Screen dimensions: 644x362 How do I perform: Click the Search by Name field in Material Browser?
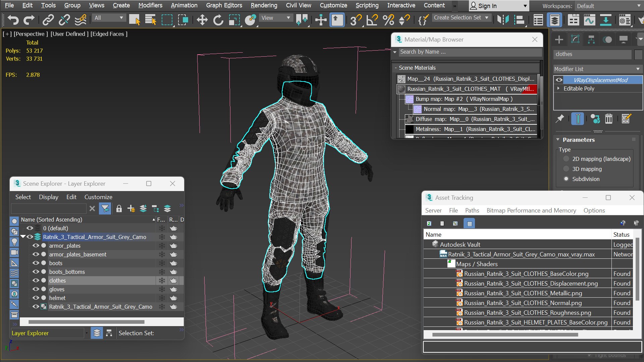point(470,52)
